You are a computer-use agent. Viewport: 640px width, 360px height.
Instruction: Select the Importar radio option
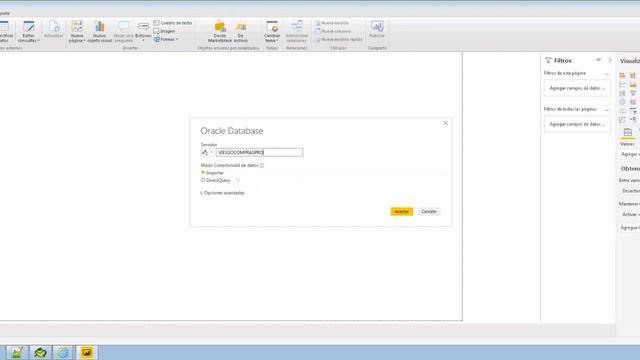coord(203,173)
